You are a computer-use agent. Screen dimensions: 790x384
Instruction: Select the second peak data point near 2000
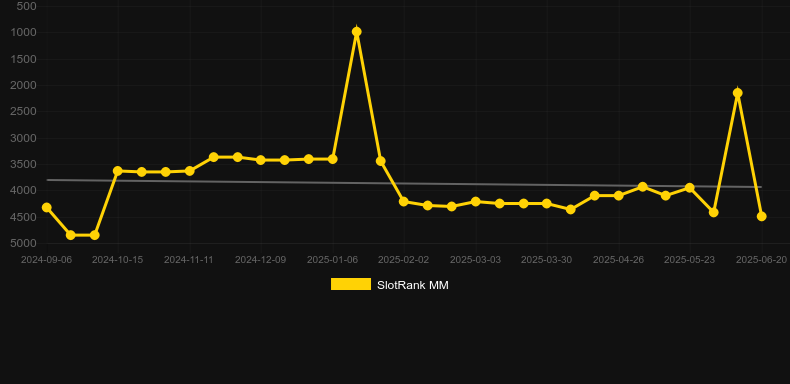(738, 93)
